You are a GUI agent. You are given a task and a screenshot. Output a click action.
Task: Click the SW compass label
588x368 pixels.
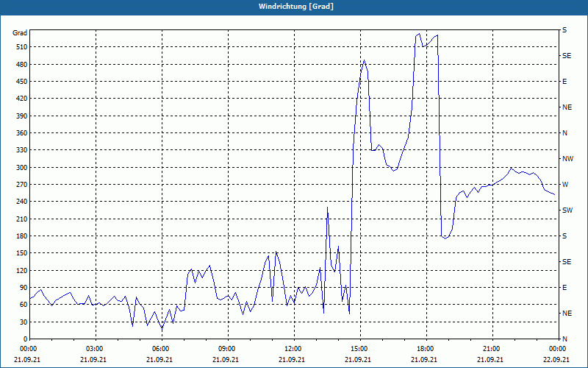567,210
